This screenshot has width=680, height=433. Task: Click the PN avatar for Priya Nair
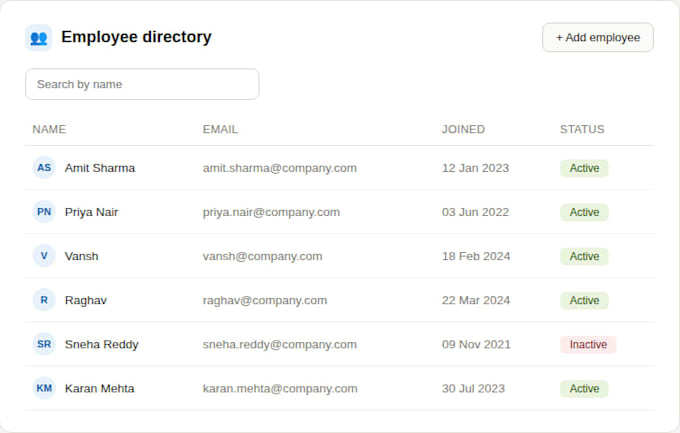(x=44, y=212)
